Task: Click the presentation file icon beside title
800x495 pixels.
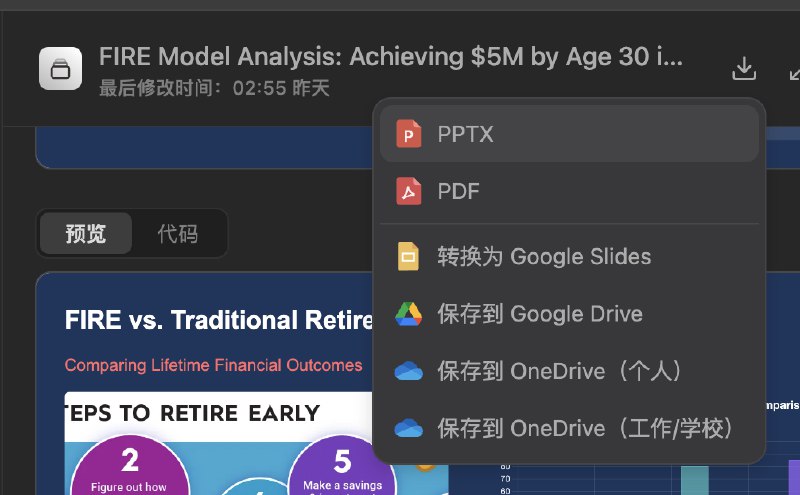Action: pyautogui.click(x=60, y=68)
